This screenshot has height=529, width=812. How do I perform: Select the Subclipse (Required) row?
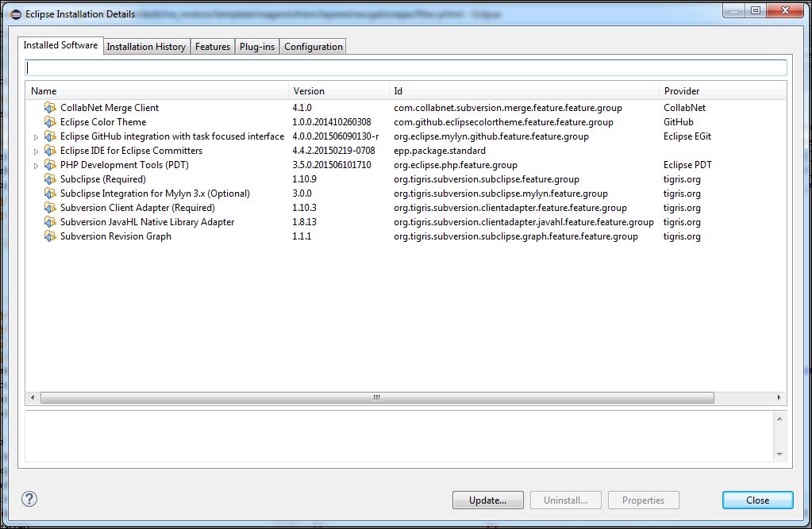tap(406, 179)
